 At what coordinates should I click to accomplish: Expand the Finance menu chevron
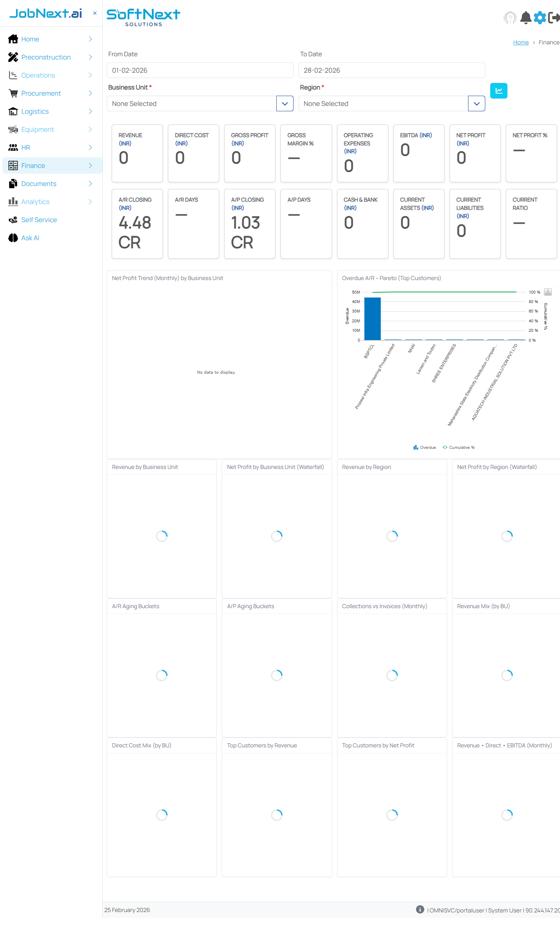point(90,165)
